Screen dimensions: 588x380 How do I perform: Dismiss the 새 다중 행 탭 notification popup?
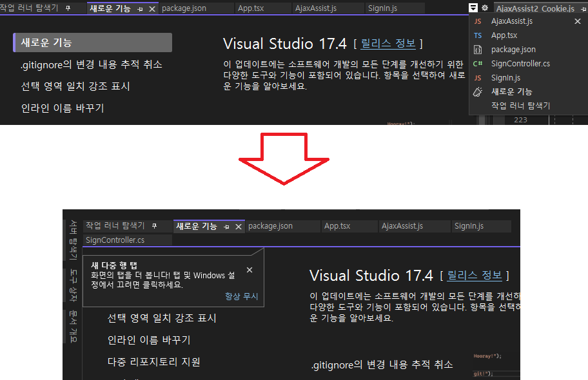(250, 270)
